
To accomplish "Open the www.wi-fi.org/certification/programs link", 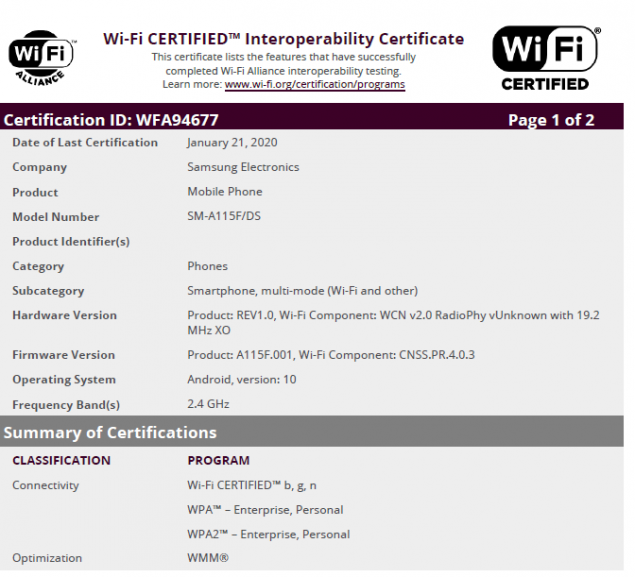I will [x=315, y=85].
